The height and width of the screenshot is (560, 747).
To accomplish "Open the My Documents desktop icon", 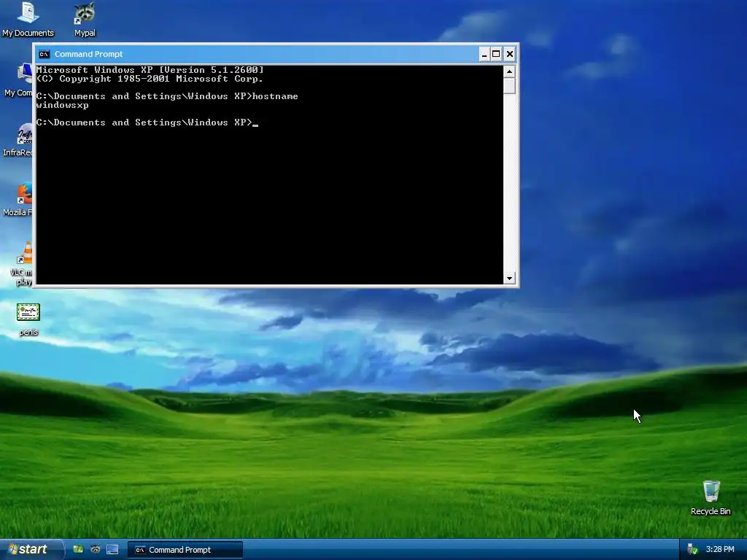I will [x=28, y=19].
